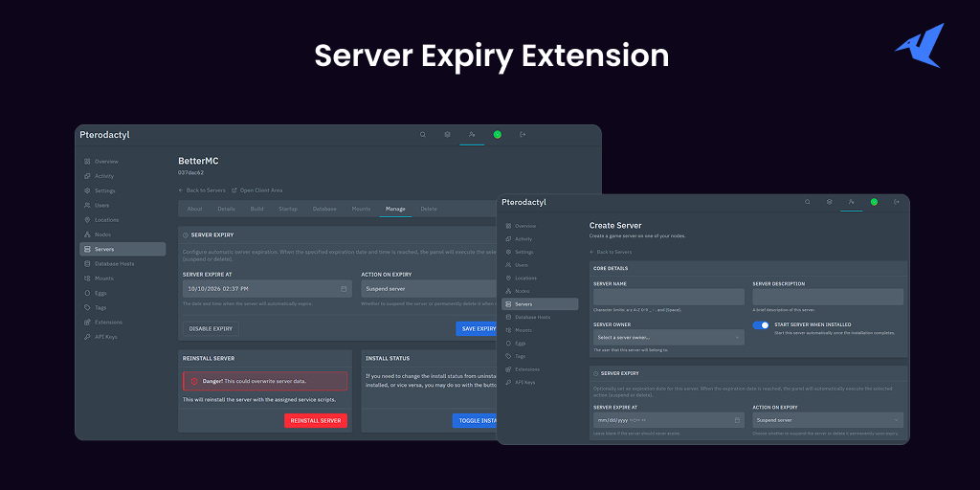980x490 pixels.
Task: Select Servers in BetterMC window sidebar
Action: (122, 249)
